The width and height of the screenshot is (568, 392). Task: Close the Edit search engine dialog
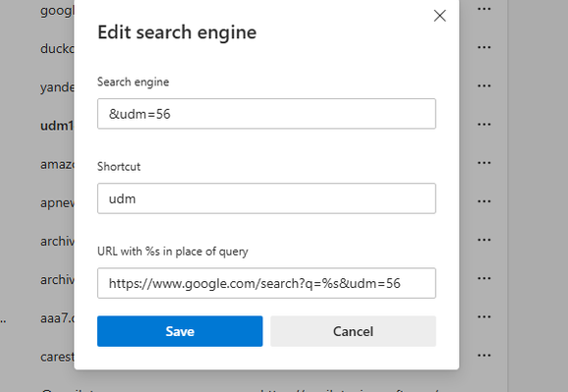440,16
